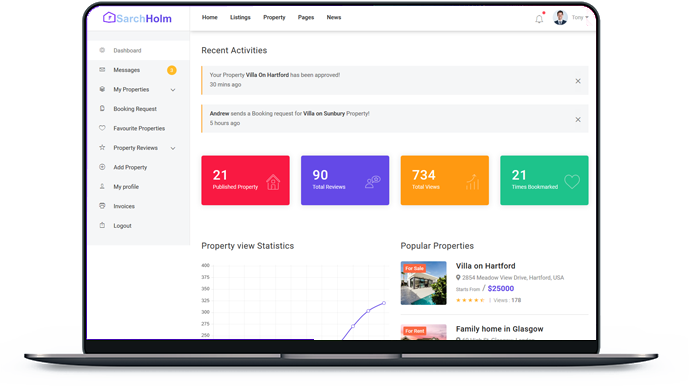Open the Villa on Hartford thumbnail image
Image resolution: width=690 pixels, height=386 pixels.
tap(423, 283)
